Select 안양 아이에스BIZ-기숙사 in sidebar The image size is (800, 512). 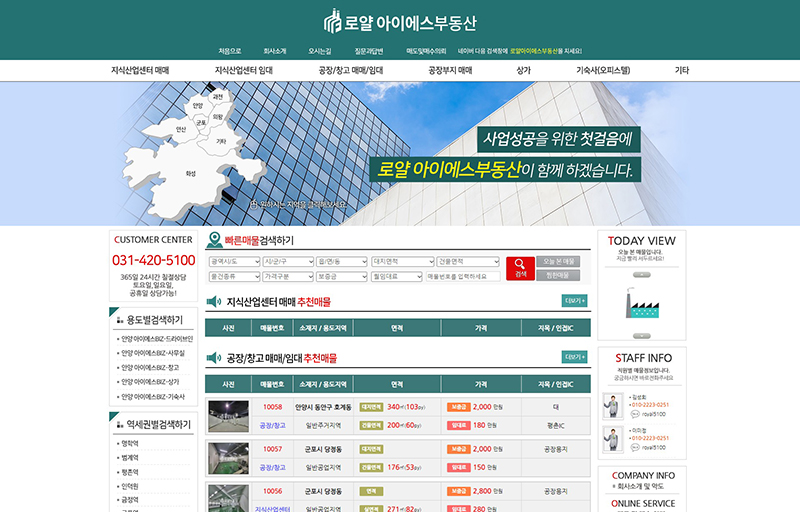(x=153, y=396)
